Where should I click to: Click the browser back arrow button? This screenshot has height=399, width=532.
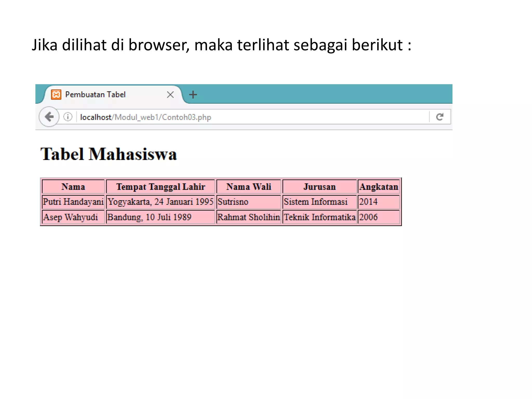click(49, 117)
